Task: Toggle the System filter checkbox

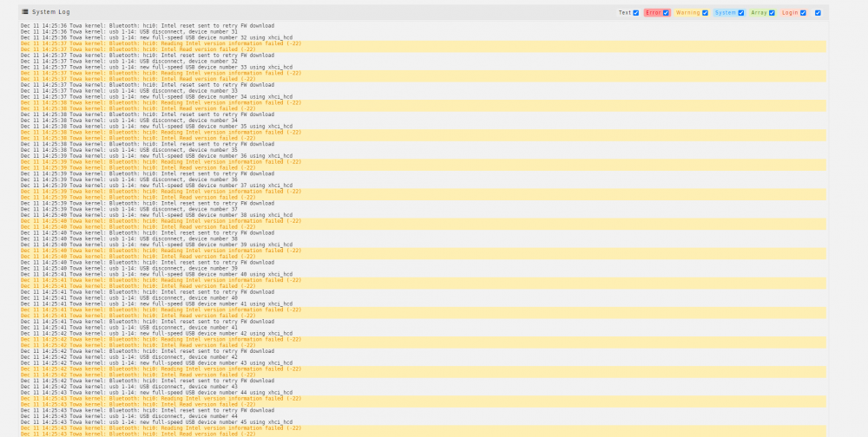Action: (740, 13)
